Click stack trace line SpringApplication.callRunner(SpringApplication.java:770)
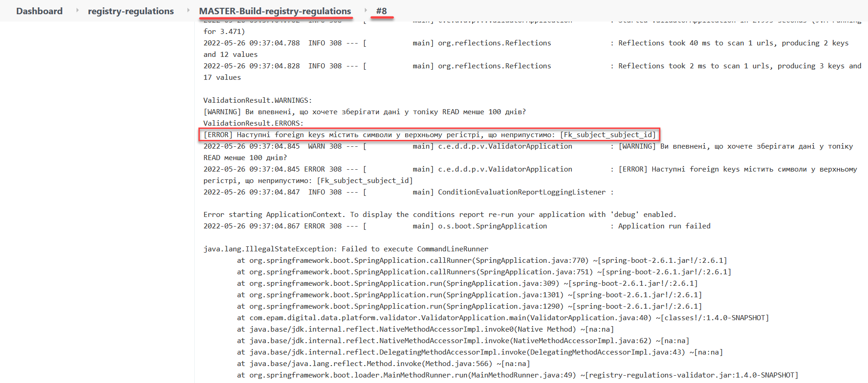The image size is (868, 383). pyautogui.click(x=482, y=261)
